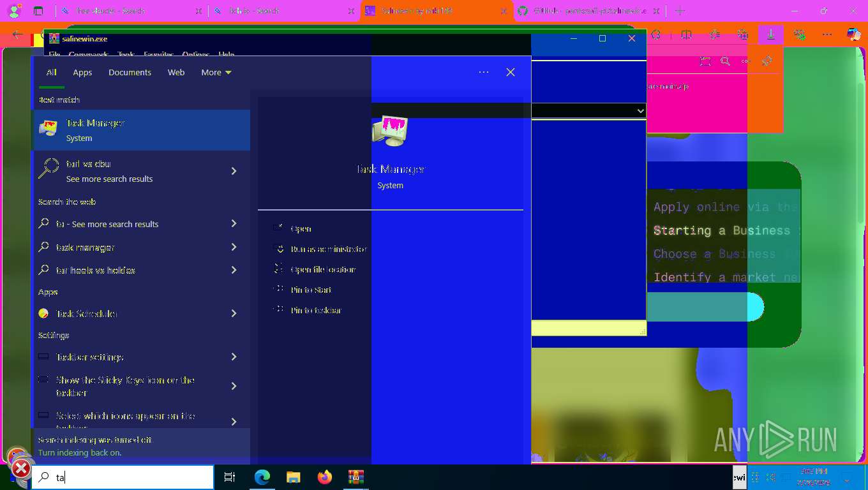Toggle Edge split screen icon
868x490 pixels.
pos(686,34)
